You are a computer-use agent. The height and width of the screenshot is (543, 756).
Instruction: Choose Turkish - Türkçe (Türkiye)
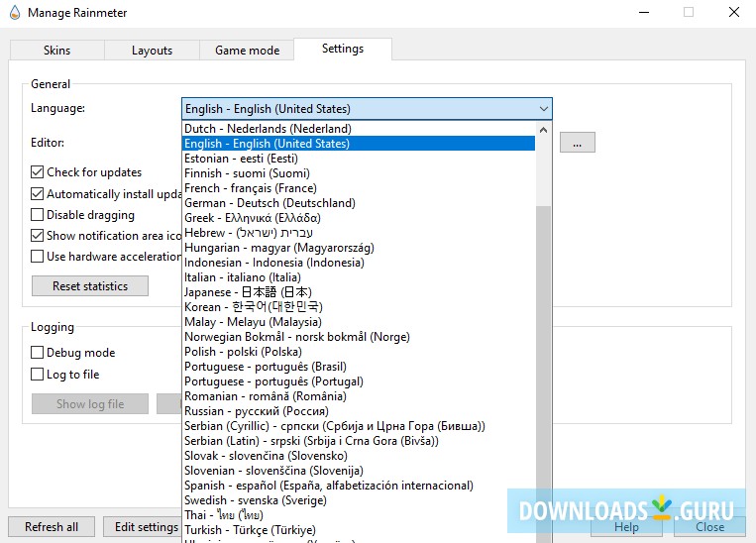tap(360, 530)
